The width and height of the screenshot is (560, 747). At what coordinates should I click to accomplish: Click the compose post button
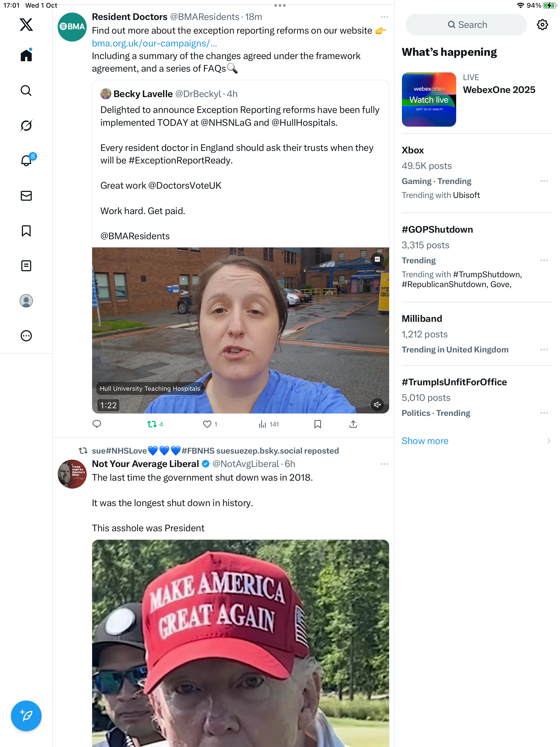point(26,715)
